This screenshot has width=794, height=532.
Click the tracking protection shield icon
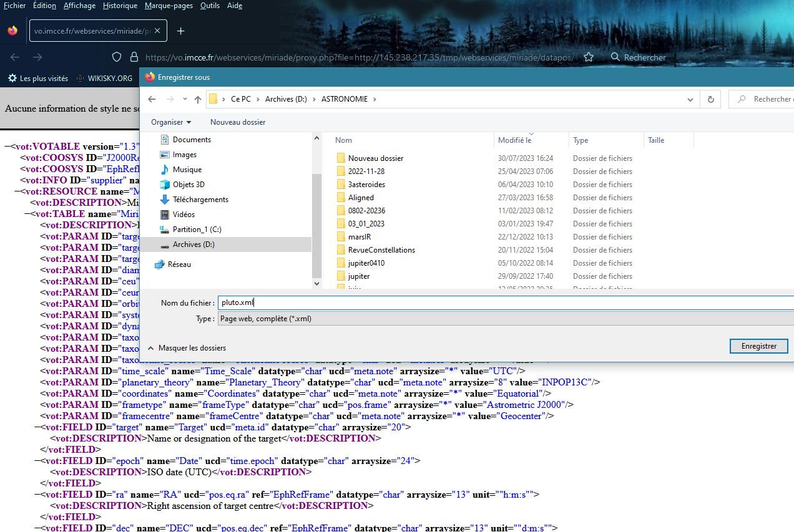[116, 57]
